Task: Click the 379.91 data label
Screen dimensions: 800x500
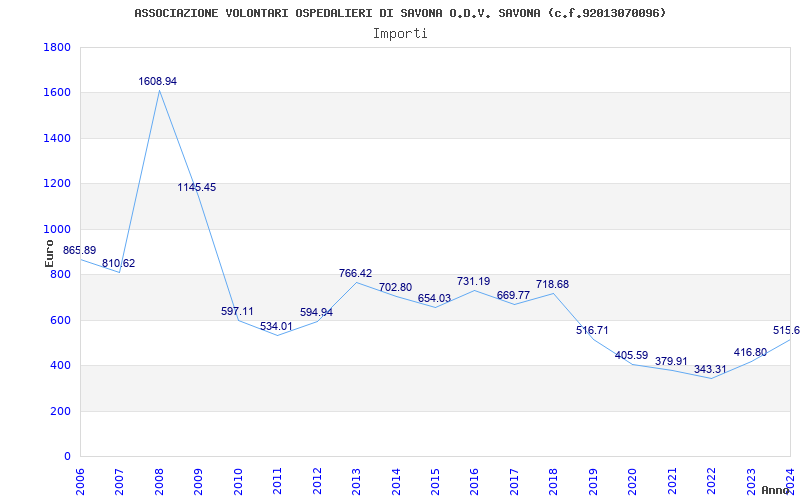Action: point(671,361)
